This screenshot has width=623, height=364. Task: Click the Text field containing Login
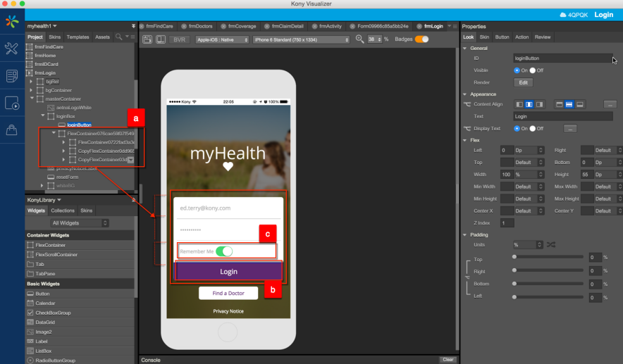562,116
